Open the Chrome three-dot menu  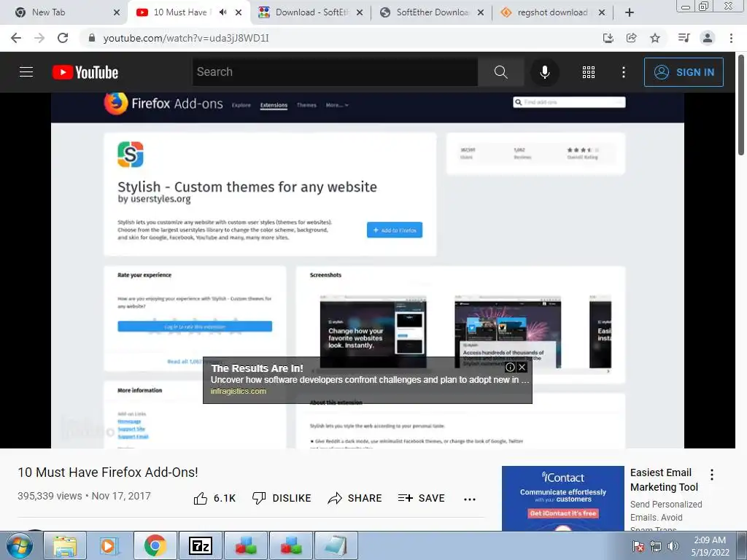(731, 38)
